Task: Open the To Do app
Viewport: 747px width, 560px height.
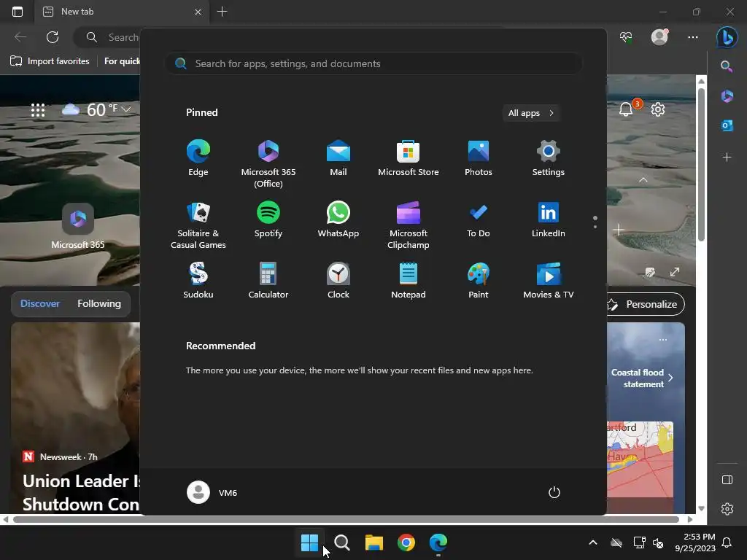Action: (x=479, y=219)
